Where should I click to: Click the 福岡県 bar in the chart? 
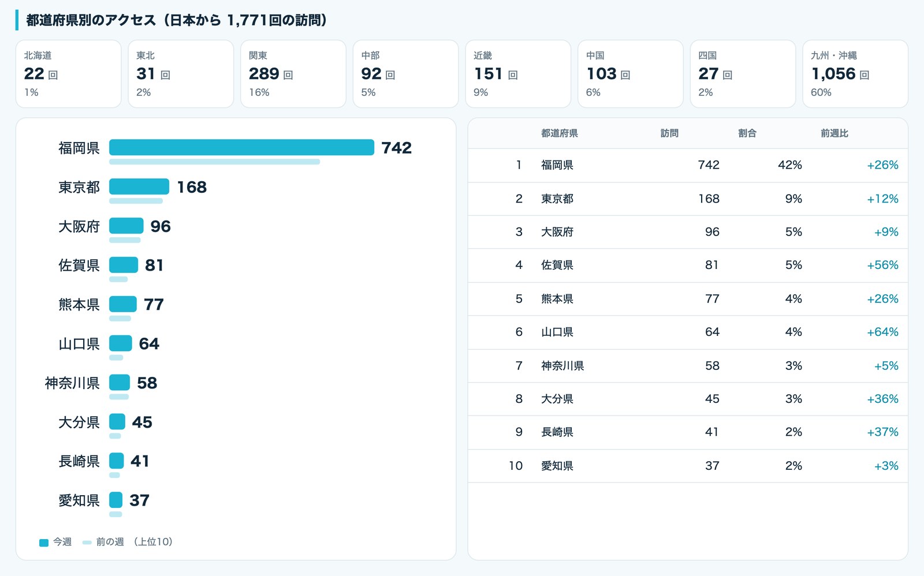241,148
